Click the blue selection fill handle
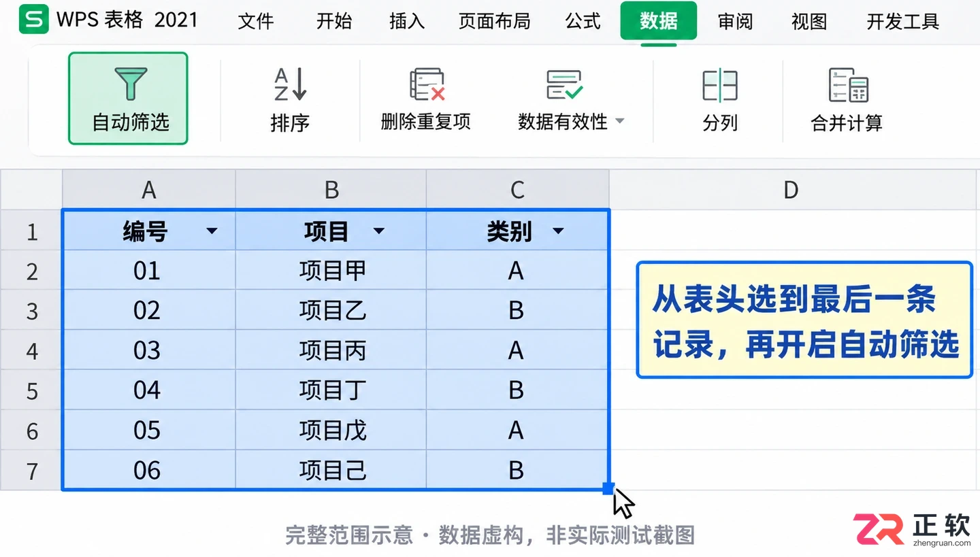Image resolution: width=980 pixels, height=557 pixels. [608, 488]
